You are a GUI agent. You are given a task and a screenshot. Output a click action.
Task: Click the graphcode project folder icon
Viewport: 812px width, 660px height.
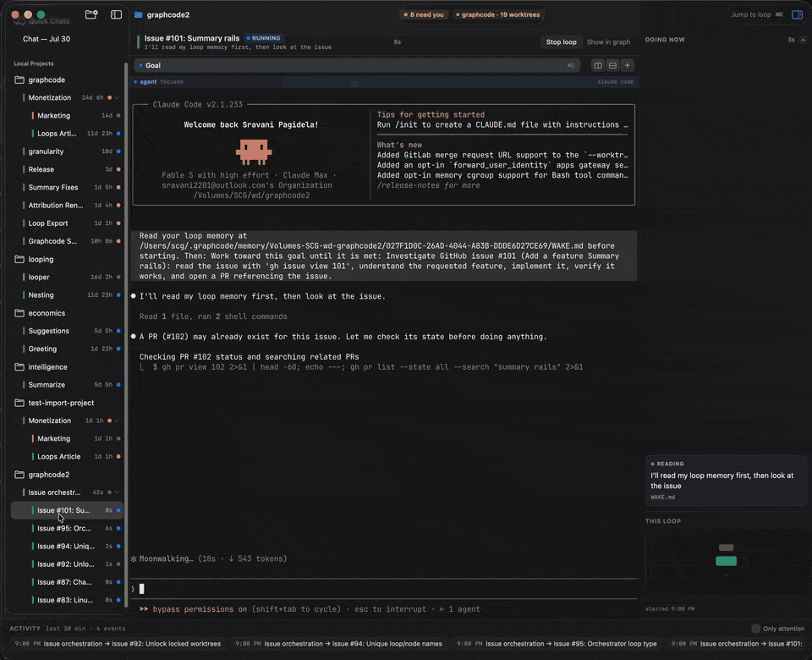19,80
